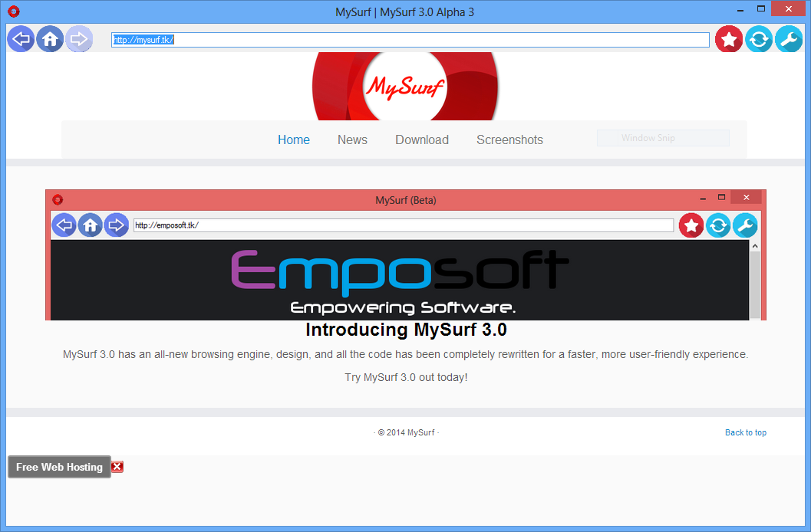Open the Home navigation link
The width and height of the screenshot is (811, 532).
(x=294, y=140)
